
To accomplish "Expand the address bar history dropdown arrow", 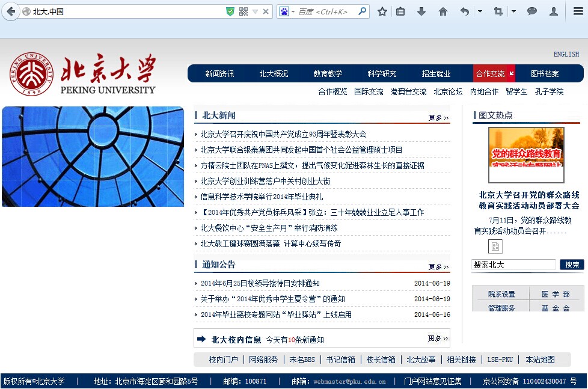I will (x=256, y=11).
